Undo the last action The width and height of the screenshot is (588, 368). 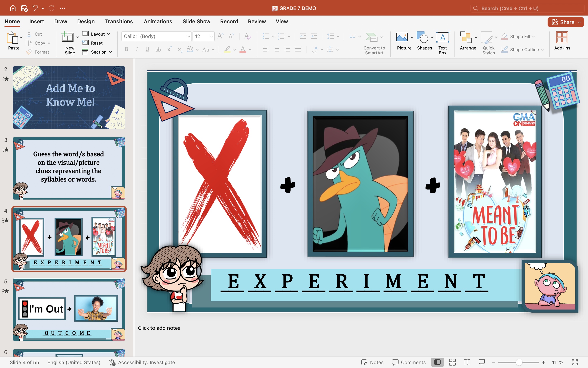click(x=35, y=8)
